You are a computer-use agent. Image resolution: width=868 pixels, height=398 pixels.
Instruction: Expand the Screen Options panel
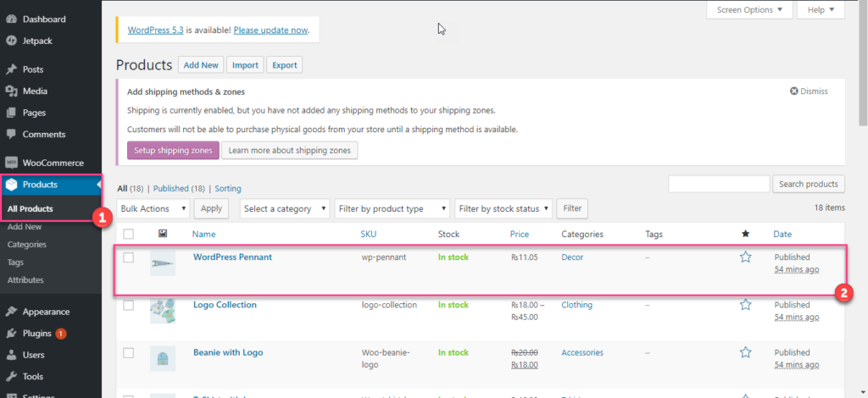749,10
